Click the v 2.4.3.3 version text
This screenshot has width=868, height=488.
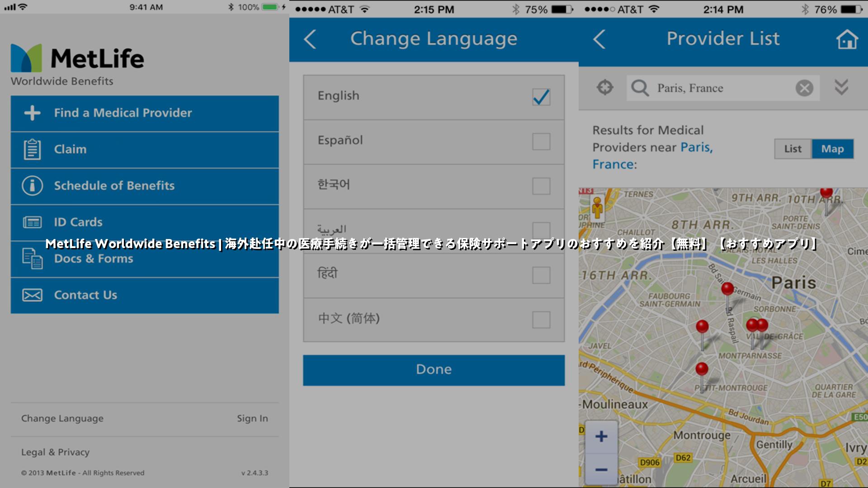click(x=255, y=473)
